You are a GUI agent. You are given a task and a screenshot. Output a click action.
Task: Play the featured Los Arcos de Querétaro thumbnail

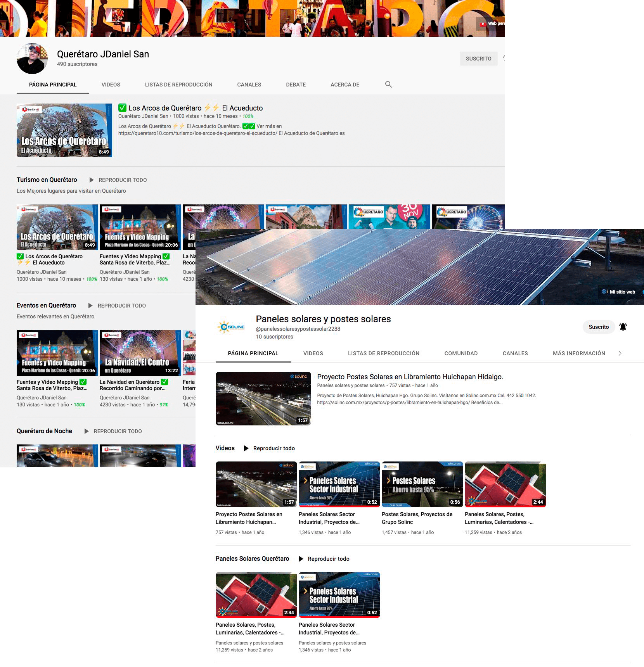point(64,130)
